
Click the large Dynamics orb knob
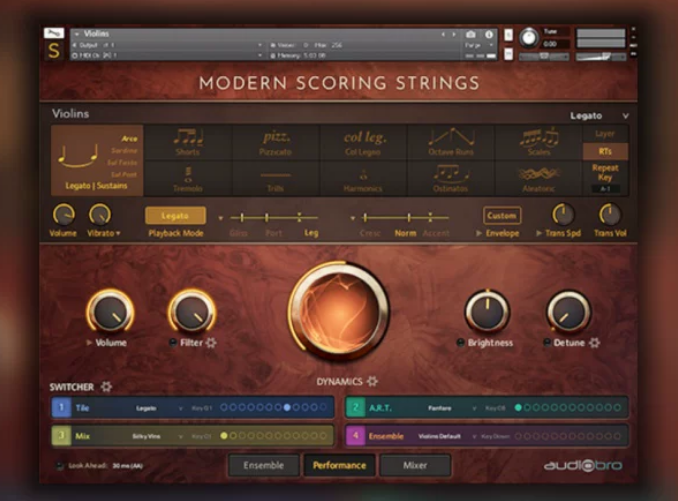[x=339, y=311]
